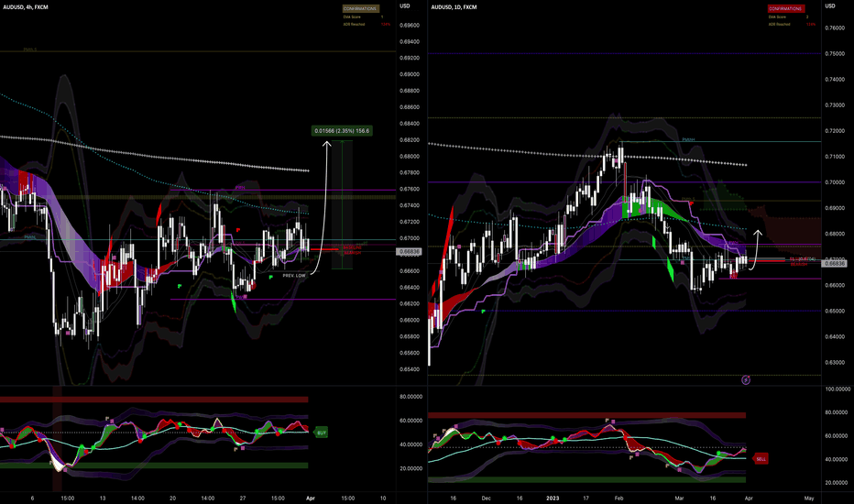This screenshot has height=504, width=854.
Task: Select the AUDUSD, 1D, FXCM chart title
Action: [x=454, y=7]
